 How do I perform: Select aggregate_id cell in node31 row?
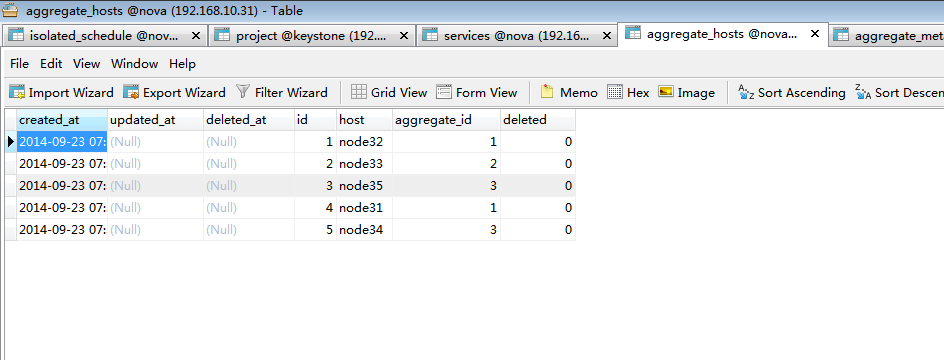[x=446, y=208]
